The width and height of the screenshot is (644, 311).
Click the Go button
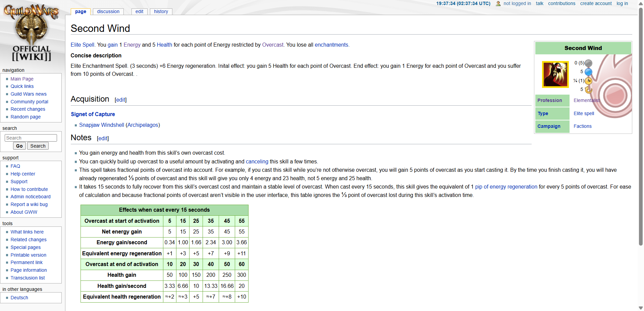[19, 146]
